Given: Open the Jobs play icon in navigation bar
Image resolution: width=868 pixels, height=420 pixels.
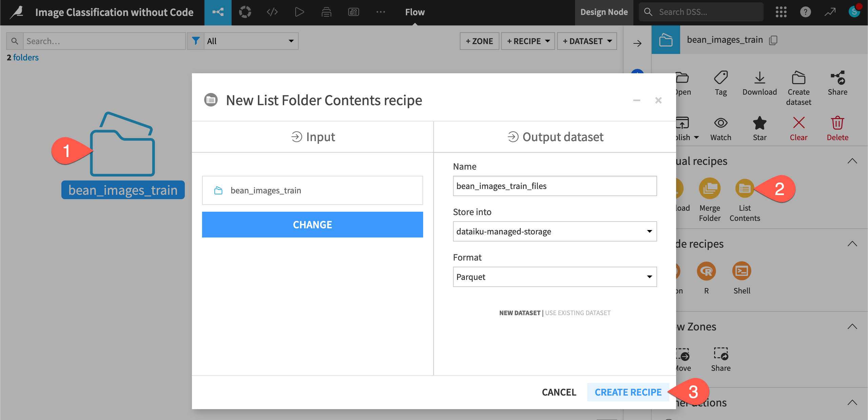Looking at the screenshot, I should 299,12.
